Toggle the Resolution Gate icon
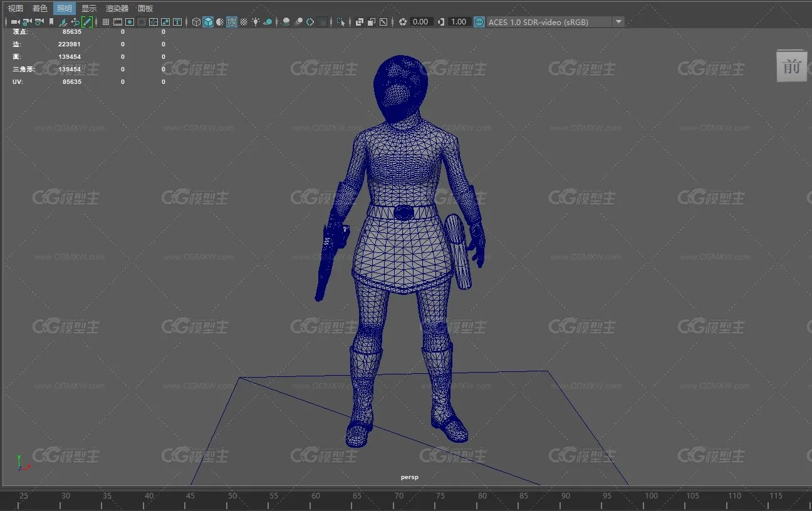Image resolution: width=812 pixels, height=511 pixels. click(x=130, y=22)
